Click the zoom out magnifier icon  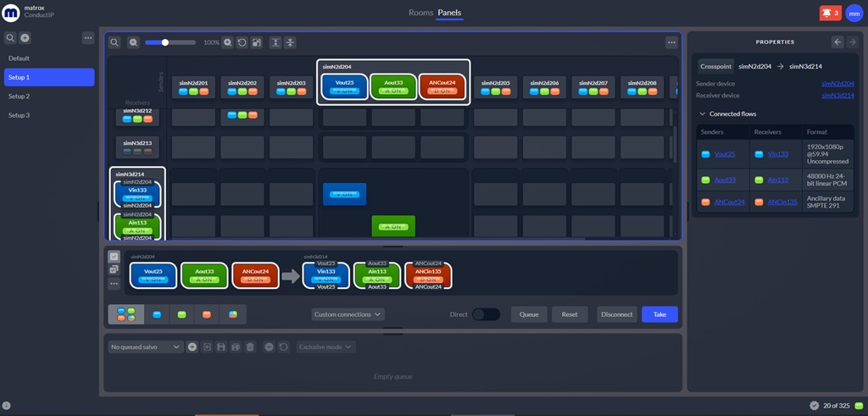tap(133, 42)
